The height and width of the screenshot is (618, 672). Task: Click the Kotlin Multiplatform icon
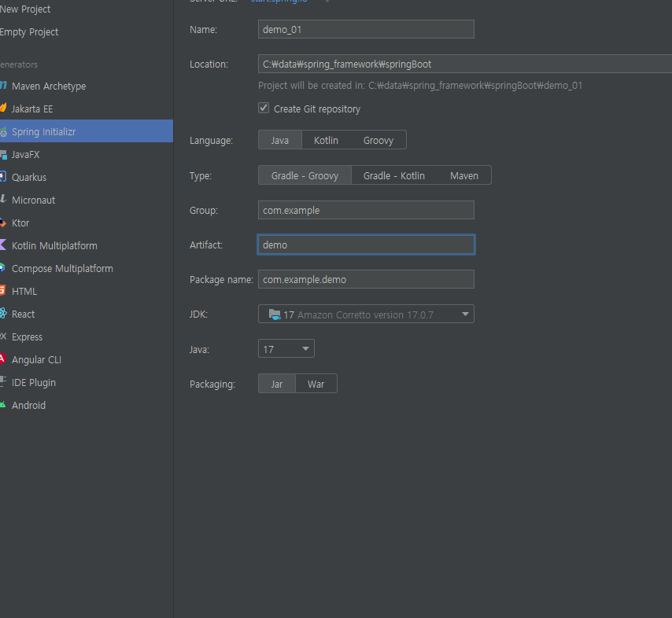pyautogui.click(x=3, y=245)
